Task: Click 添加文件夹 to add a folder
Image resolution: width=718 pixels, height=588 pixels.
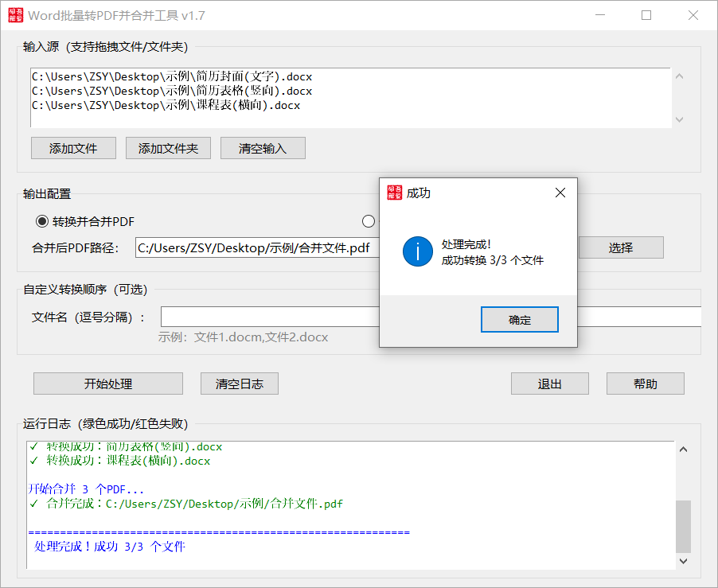Action: [168, 148]
